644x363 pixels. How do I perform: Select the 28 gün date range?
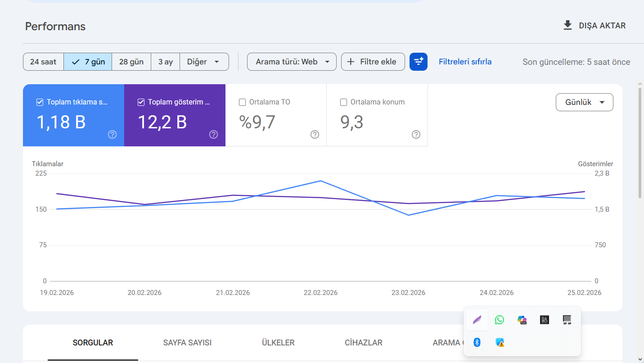point(131,62)
